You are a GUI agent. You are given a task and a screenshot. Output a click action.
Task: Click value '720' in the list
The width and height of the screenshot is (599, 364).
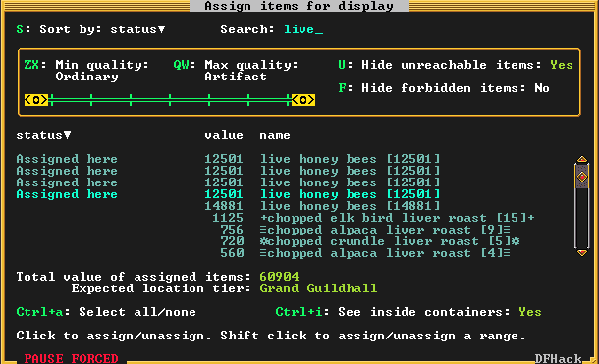pos(232,241)
